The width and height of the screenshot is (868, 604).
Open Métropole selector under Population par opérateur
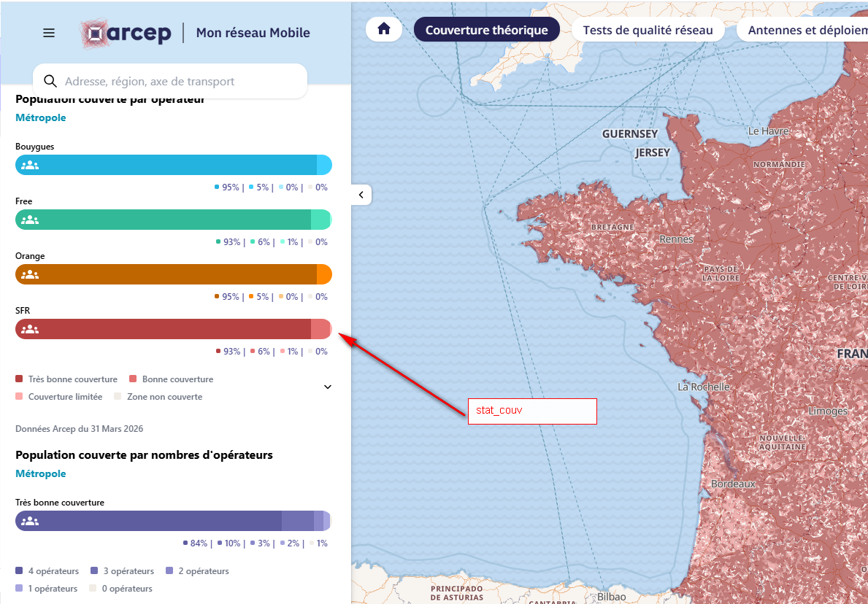coord(40,118)
